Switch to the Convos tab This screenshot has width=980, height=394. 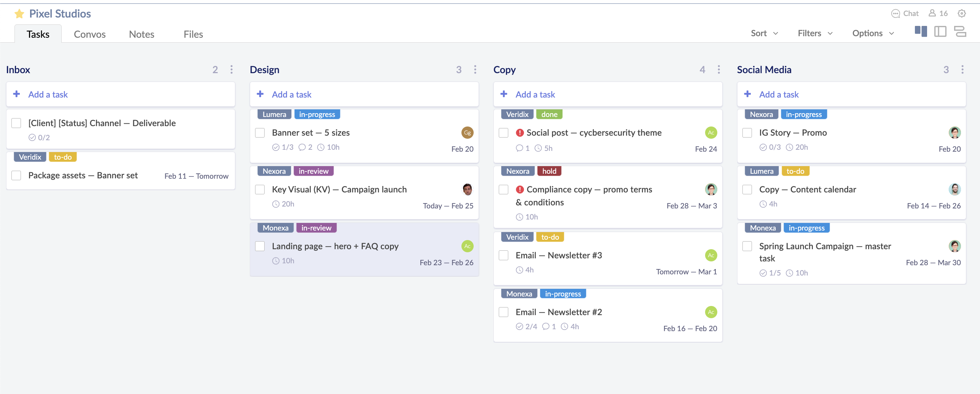tap(89, 34)
